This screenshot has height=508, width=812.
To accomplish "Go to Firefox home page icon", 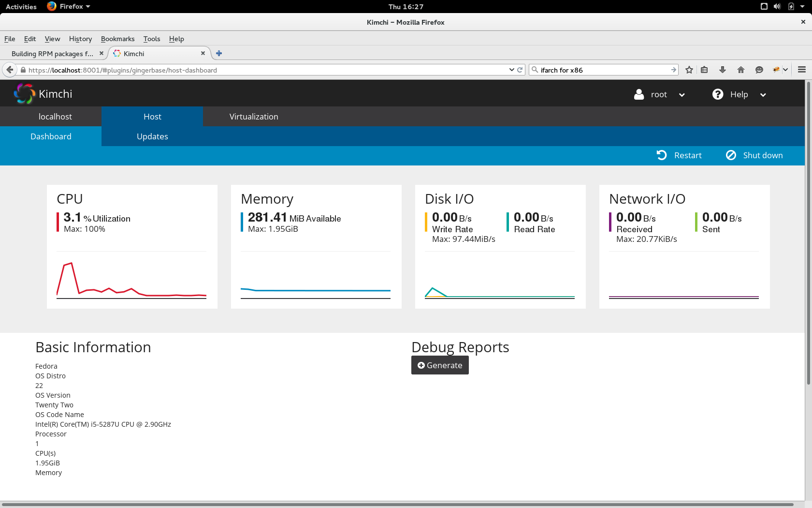I will point(741,70).
